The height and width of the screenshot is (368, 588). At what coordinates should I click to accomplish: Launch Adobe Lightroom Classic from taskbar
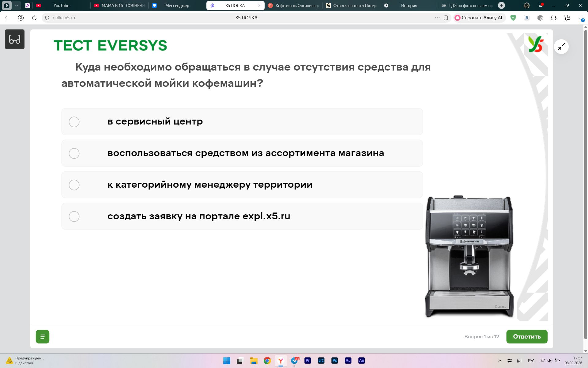pyautogui.click(x=321, y=361)
